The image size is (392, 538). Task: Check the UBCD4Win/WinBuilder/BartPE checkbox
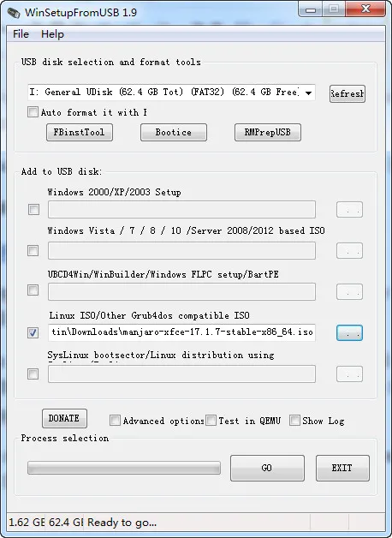[x=33, y=290]
